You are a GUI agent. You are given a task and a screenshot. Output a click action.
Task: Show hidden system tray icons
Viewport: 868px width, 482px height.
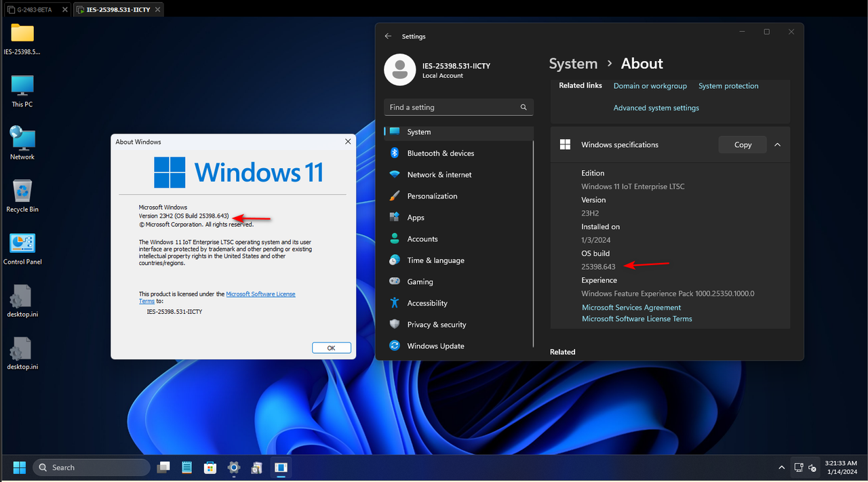click(x=781, y=467)
